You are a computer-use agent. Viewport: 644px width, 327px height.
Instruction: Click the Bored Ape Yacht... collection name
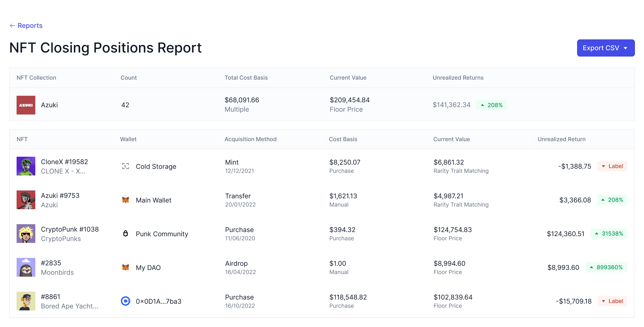coord(69,306)
